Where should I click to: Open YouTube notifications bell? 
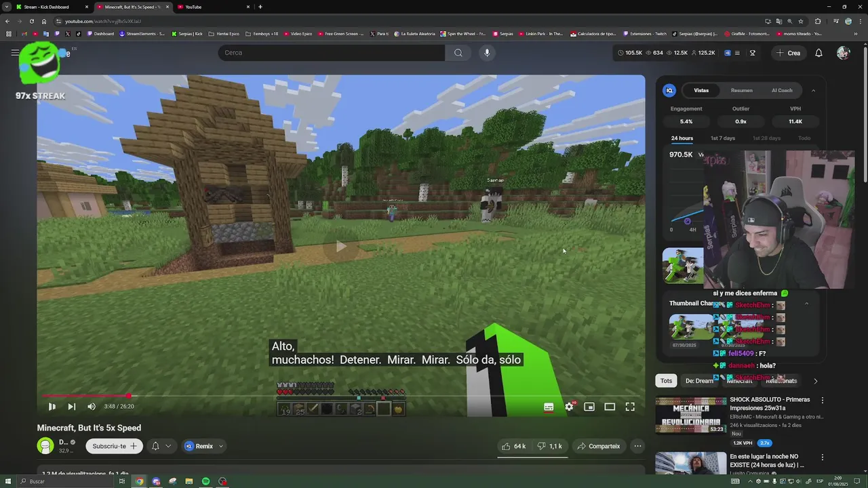click(x=818, y=53)
